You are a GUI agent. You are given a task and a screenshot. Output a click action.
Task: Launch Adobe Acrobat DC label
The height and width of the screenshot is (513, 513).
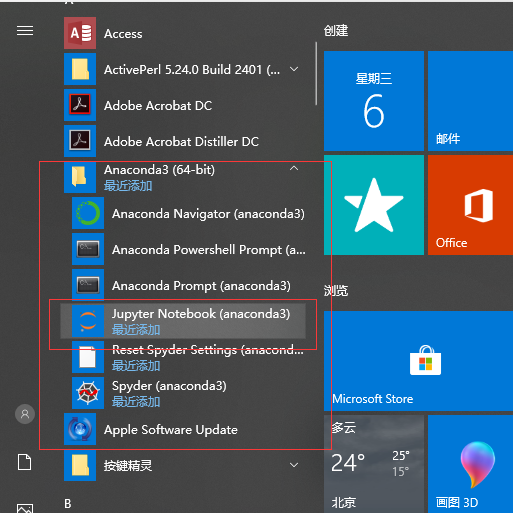158,106
